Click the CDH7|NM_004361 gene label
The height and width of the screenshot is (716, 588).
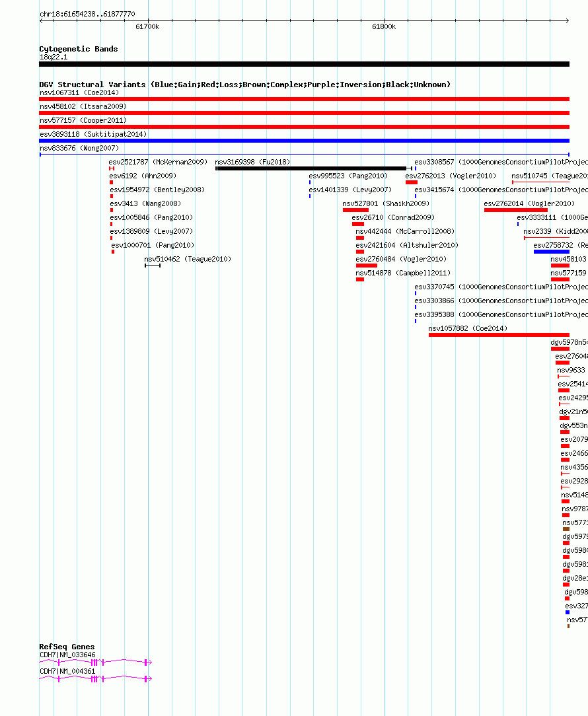[x=67, y=672]
